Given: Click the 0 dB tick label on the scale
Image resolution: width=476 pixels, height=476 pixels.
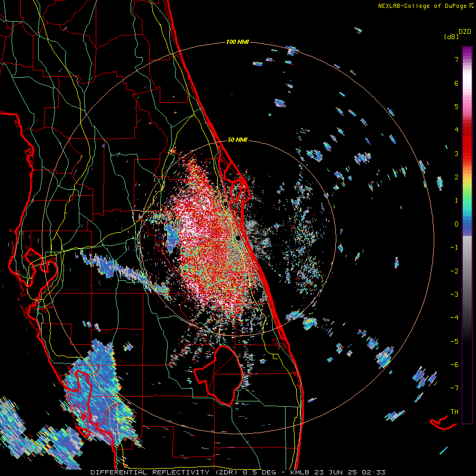Looking at the screenshot, I should [x=456, y=224].
